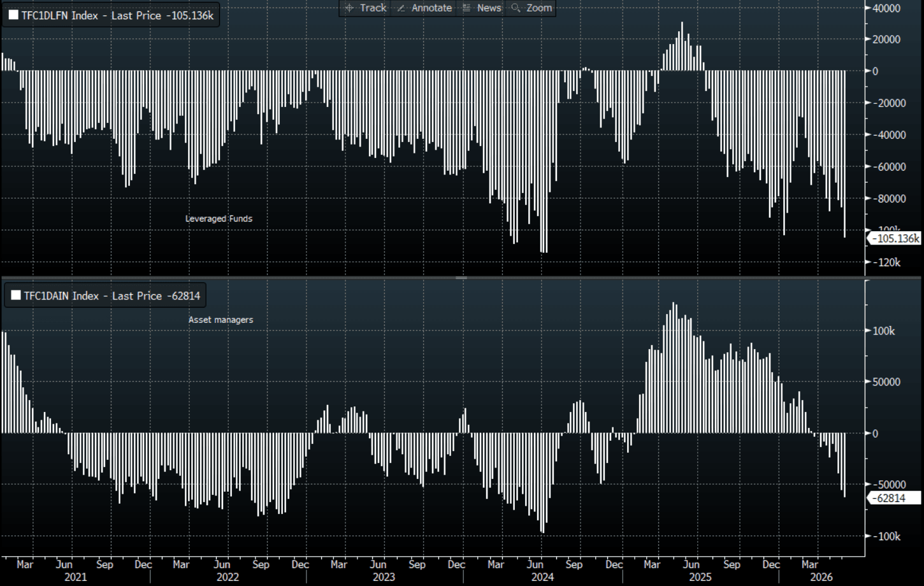Click the -100k label on lower chart axis
924x586 pixels.
pos(886,537)
